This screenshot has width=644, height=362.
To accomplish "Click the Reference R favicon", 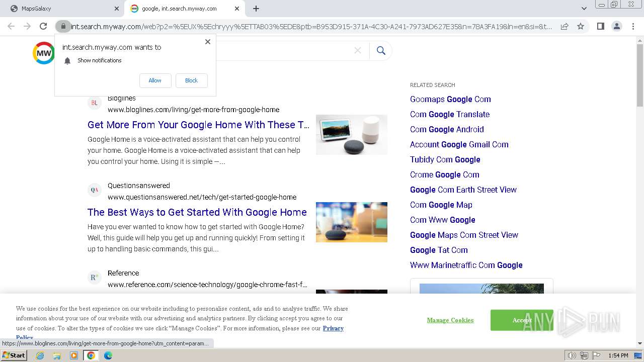I will coord(94,278).
